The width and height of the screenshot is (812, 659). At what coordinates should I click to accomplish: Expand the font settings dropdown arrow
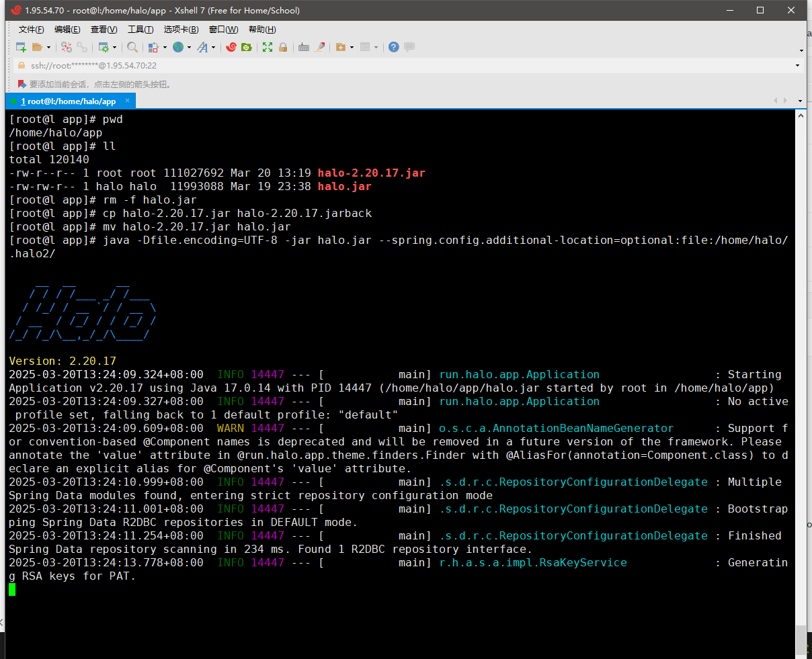pos(213,48)
